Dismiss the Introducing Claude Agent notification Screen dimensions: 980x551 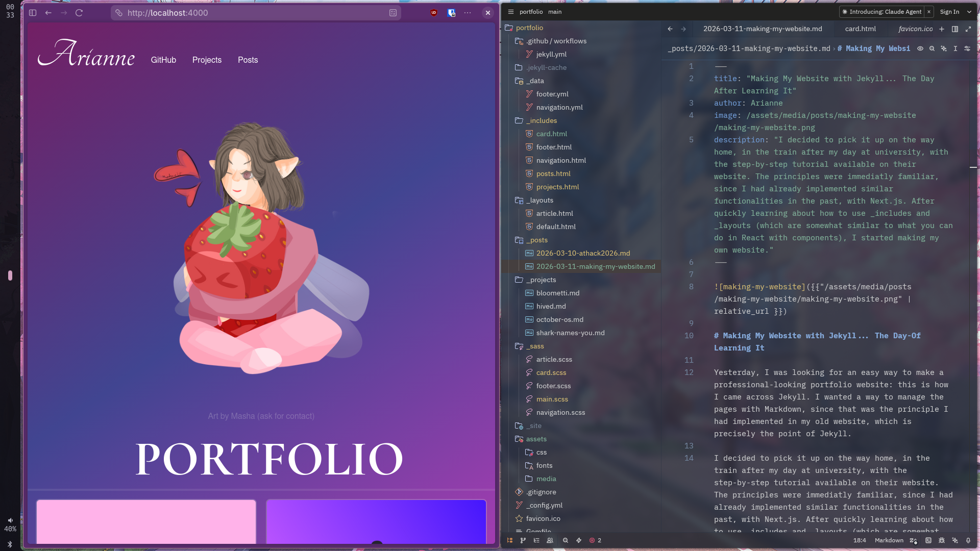[x=928, y=11]
